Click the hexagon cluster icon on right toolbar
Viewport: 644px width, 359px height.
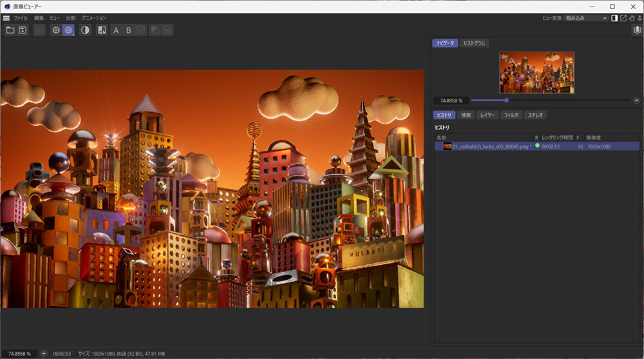pyautogui.click(x=637, y=30)
